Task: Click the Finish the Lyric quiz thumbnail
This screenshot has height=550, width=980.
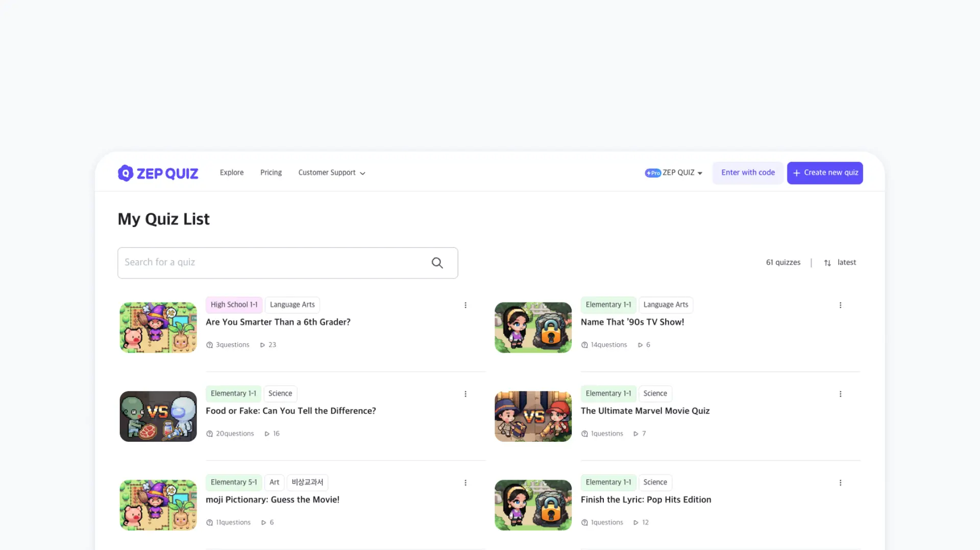Action: click(x=533, y=505)
